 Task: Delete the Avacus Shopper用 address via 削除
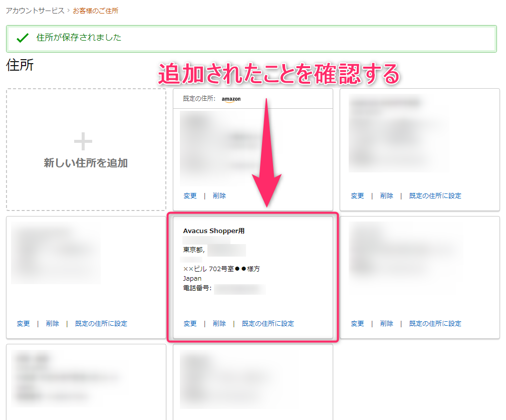click(219, 324)
